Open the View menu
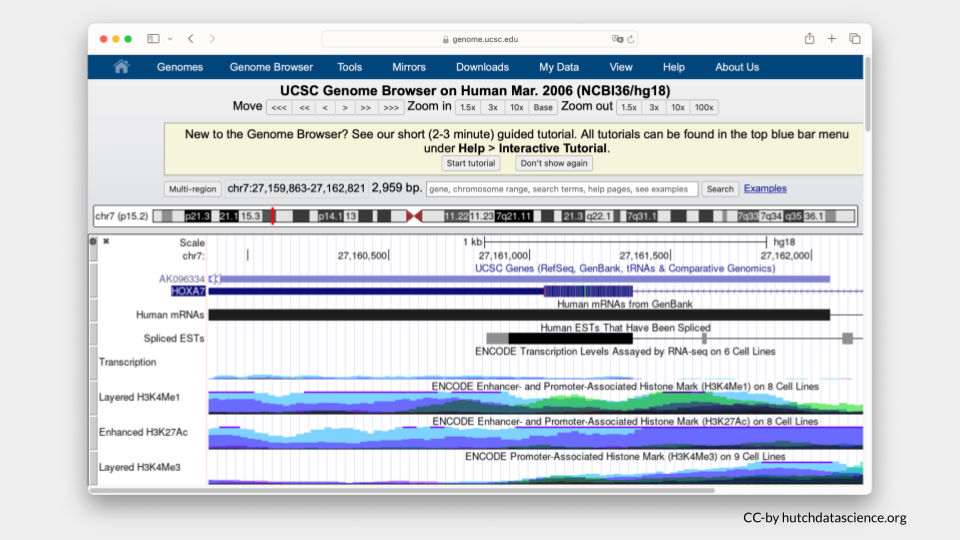This screenshot has height=540, width=960. click(621, 67)
